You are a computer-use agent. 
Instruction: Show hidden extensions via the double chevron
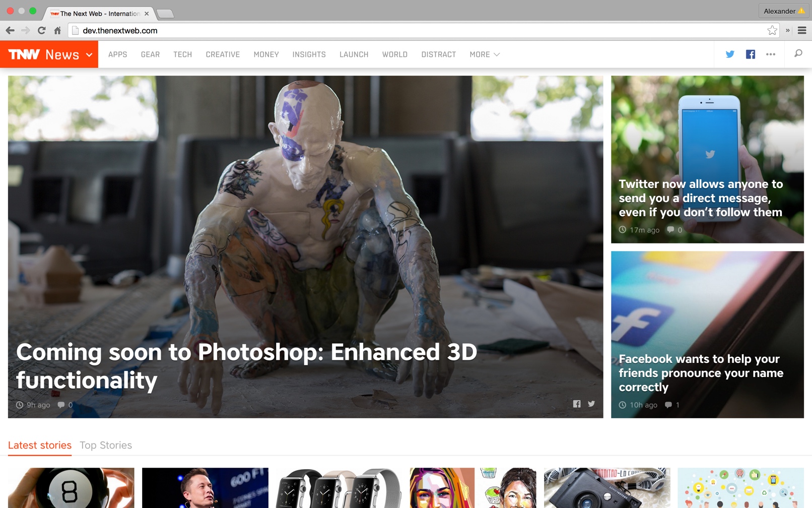(788, 31)
